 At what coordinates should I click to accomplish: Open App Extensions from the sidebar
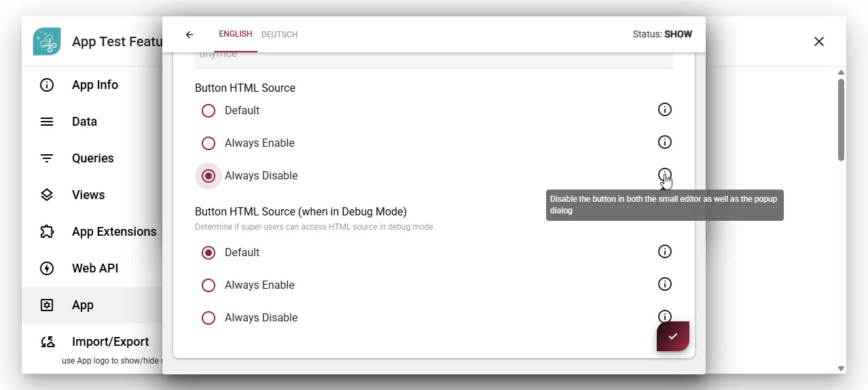click(113, 232)
